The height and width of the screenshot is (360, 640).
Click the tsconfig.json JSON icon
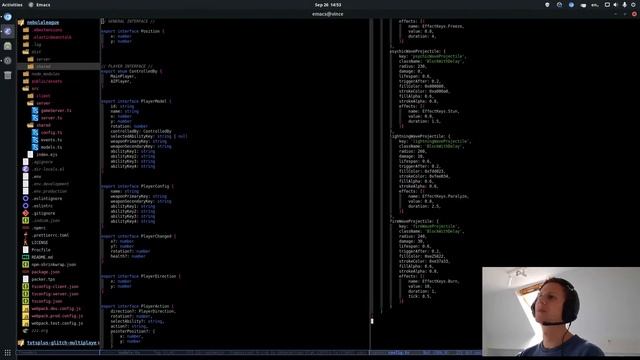click(25, 301)
